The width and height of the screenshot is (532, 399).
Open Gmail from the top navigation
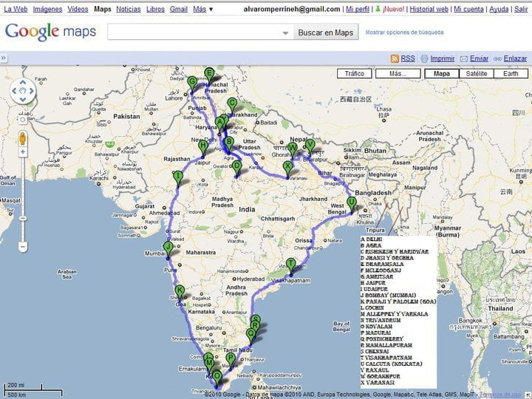pos(178,10)
